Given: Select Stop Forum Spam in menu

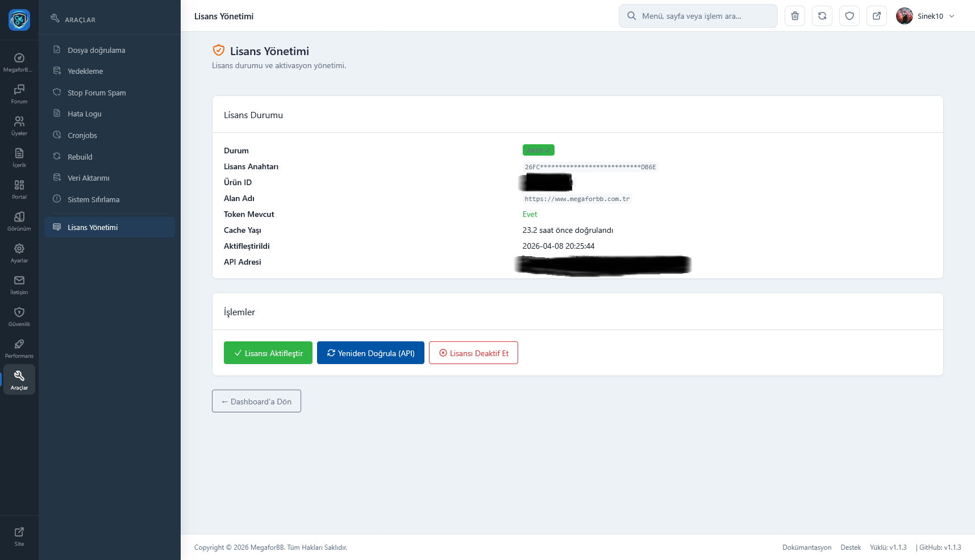Looking at the screenshot, I should [x=97, y=93].
